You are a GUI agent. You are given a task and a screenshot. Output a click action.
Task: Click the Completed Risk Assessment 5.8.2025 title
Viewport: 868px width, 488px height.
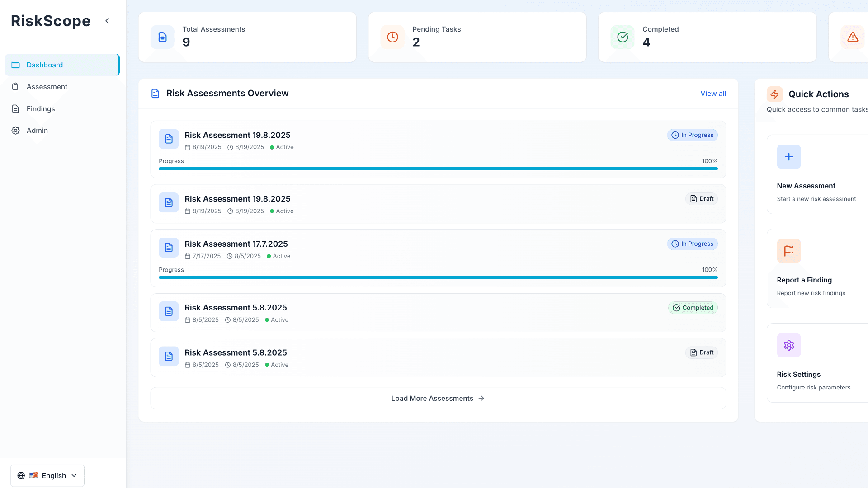[x=236, y=308]
